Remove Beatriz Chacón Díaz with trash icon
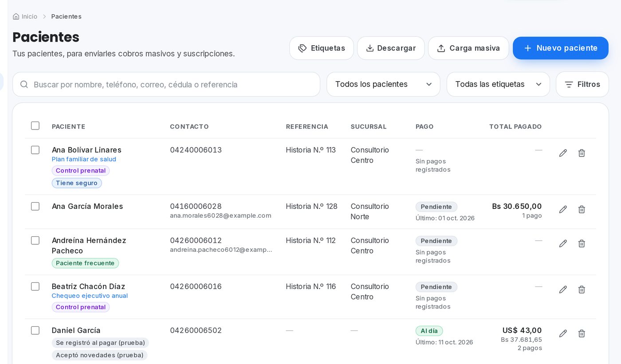 click(582, 290)
